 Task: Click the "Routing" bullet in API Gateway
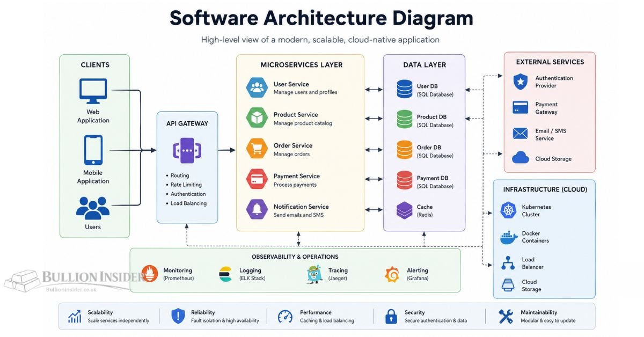(180, 175)
